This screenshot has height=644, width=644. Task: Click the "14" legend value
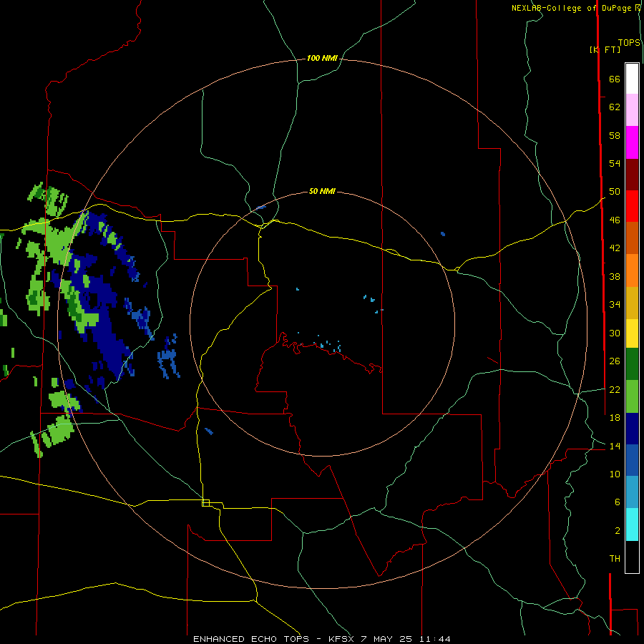pyautogui.click(x=615, y=446)
